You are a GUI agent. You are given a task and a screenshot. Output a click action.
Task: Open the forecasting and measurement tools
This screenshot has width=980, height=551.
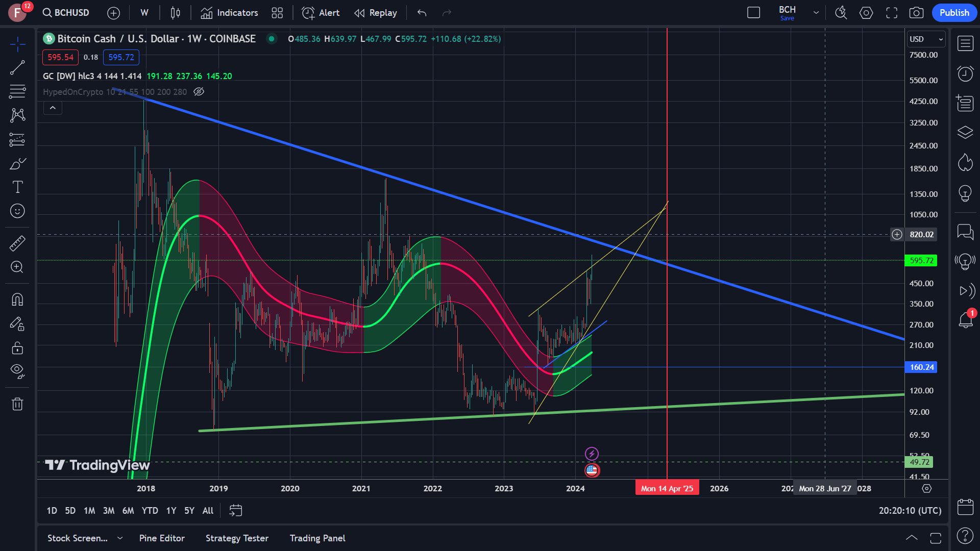pyautogui.click(x=17, y=139)
